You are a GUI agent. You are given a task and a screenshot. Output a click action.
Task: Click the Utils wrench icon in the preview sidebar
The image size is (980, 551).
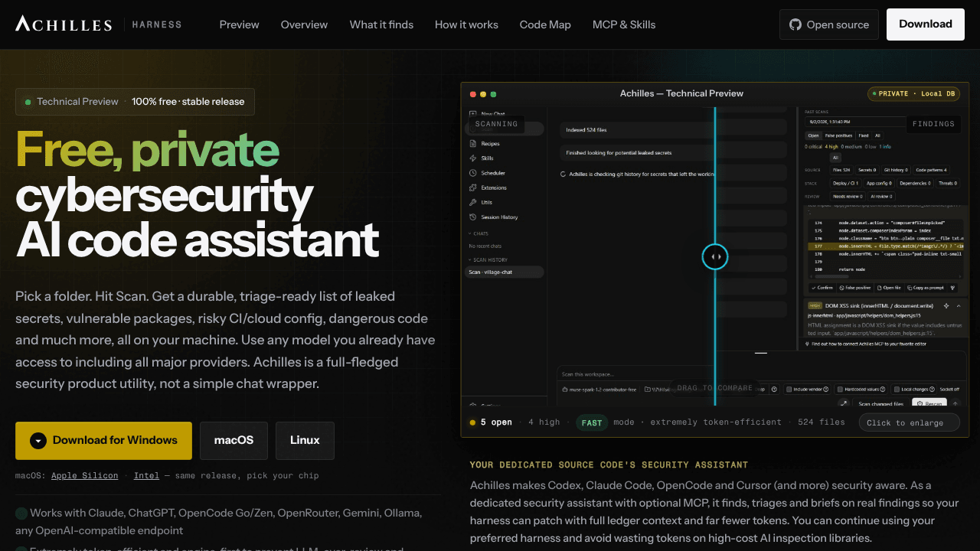473,202
